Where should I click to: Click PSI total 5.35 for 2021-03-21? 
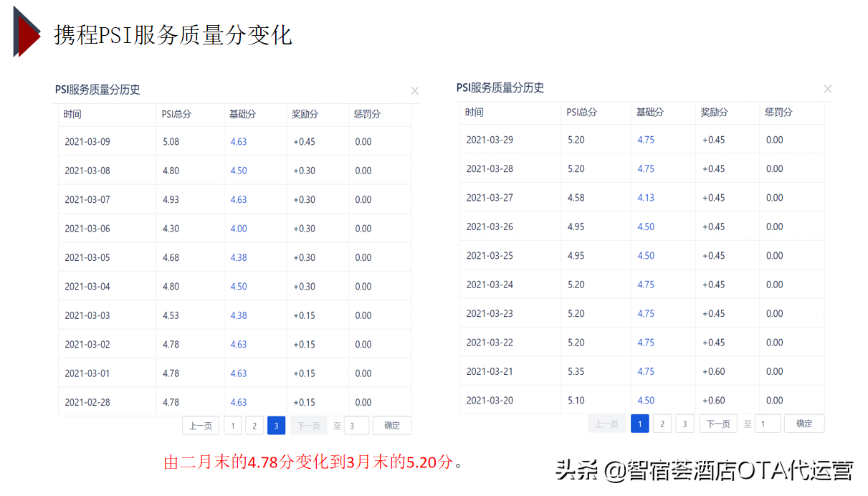click(576, 371)
